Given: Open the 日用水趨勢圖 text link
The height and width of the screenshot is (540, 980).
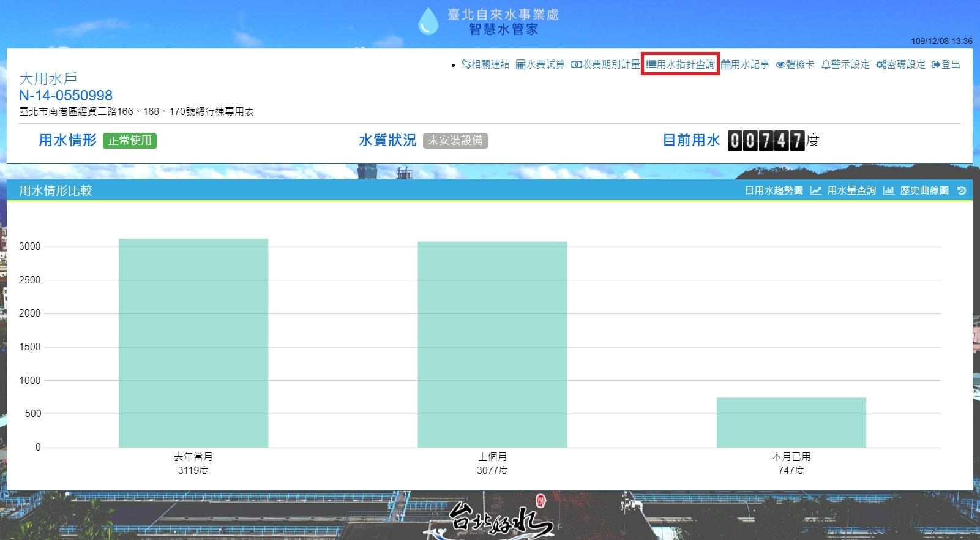Looking at the screenshot, I should (x=774, y=191).
